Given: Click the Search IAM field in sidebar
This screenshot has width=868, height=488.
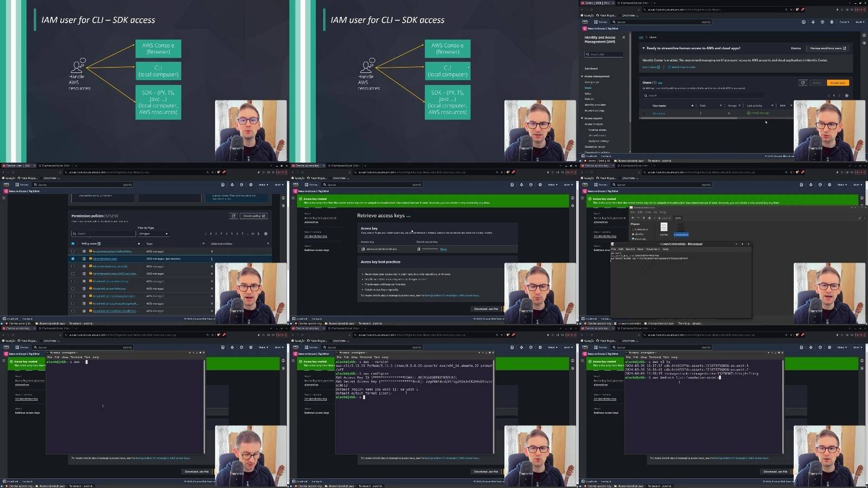Looking at the screenshot, I should coord(604,54).
